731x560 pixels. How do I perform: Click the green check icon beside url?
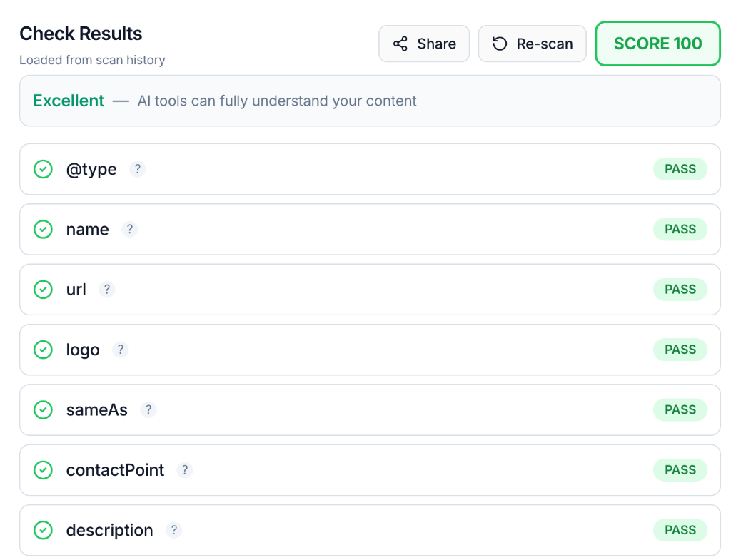(x=43, y=290)
